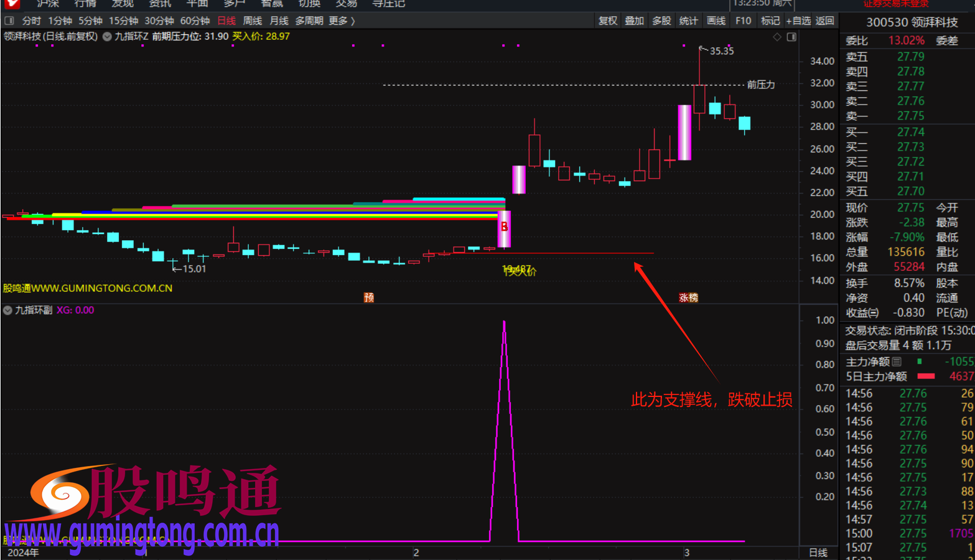Click the red B buy signal marker
The image size is (975, 560).
point(504,226)
